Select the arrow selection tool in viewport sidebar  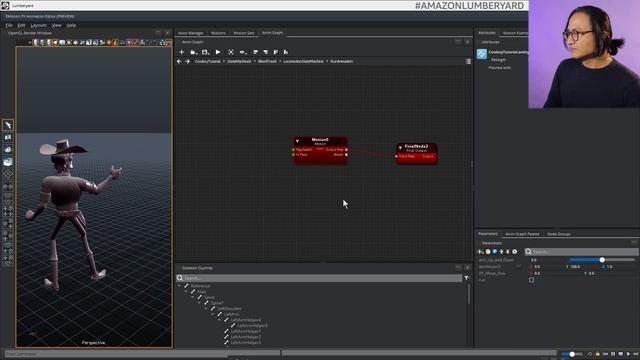click(8, 125)
